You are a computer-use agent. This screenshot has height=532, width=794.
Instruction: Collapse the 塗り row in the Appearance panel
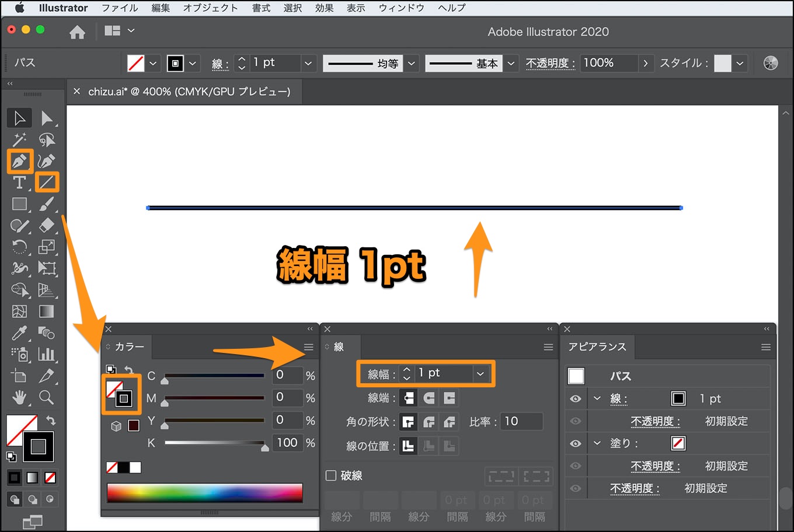pos(597,443)
